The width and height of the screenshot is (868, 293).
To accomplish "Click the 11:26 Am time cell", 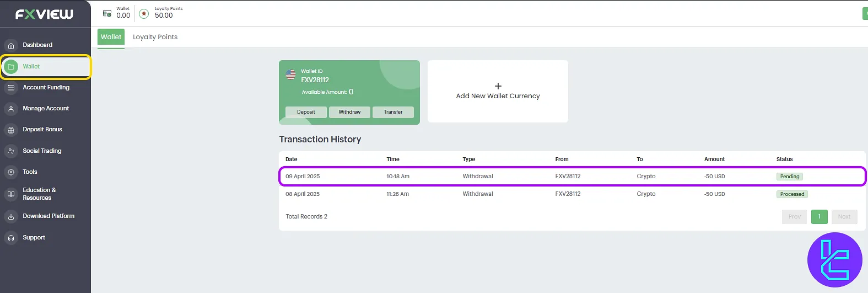I will click(397, 194).
